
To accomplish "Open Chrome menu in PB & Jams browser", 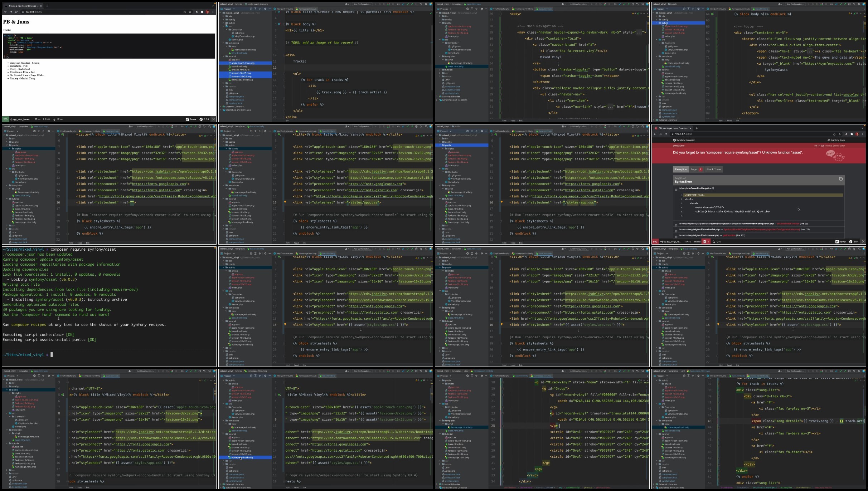I will click(213, 12).
